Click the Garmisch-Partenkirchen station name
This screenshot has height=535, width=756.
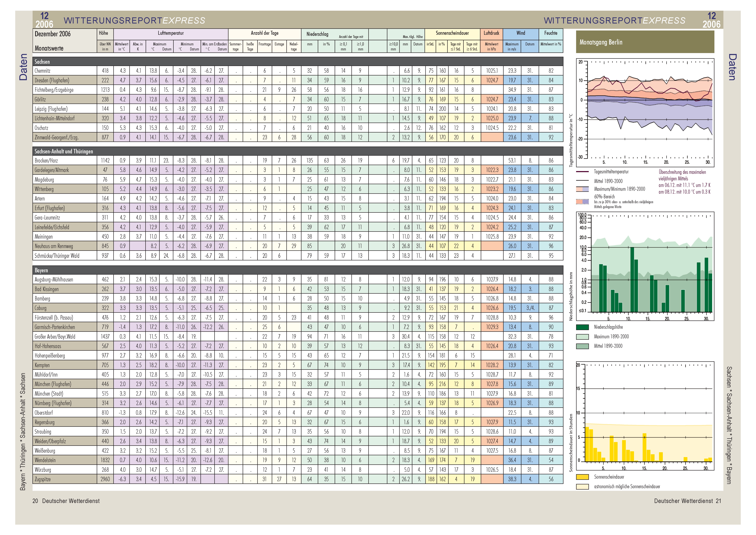click(x=55, y=327)
